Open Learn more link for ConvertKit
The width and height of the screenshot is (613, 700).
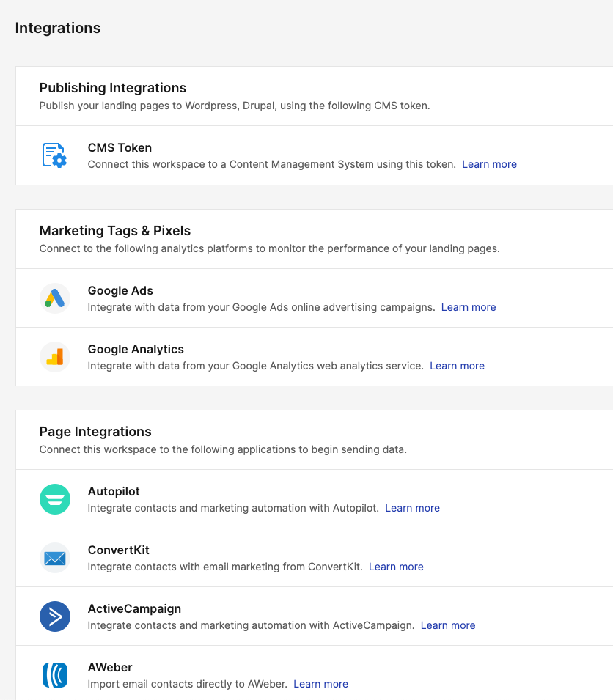tap(396, 567)
